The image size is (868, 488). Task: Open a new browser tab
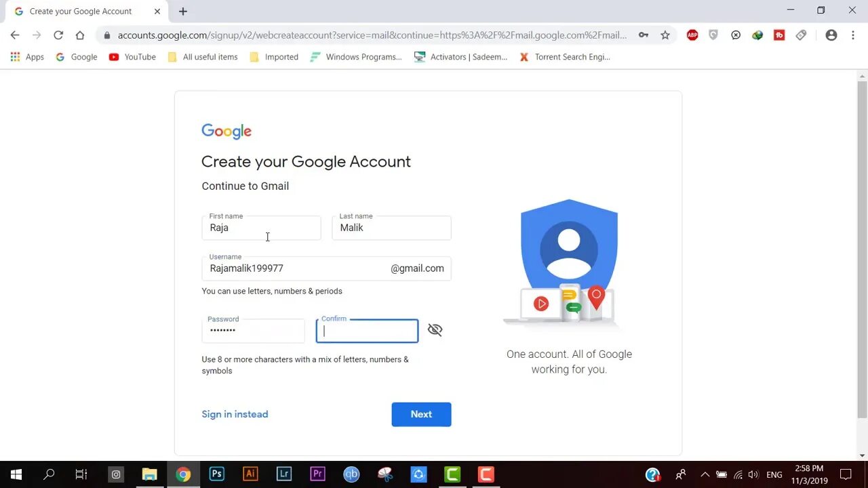(183, 12)
